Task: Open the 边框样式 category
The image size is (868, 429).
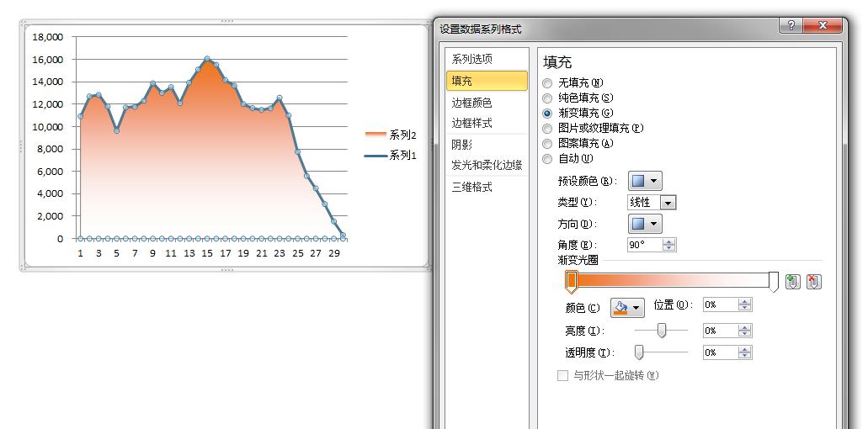Action: (487, 123)
